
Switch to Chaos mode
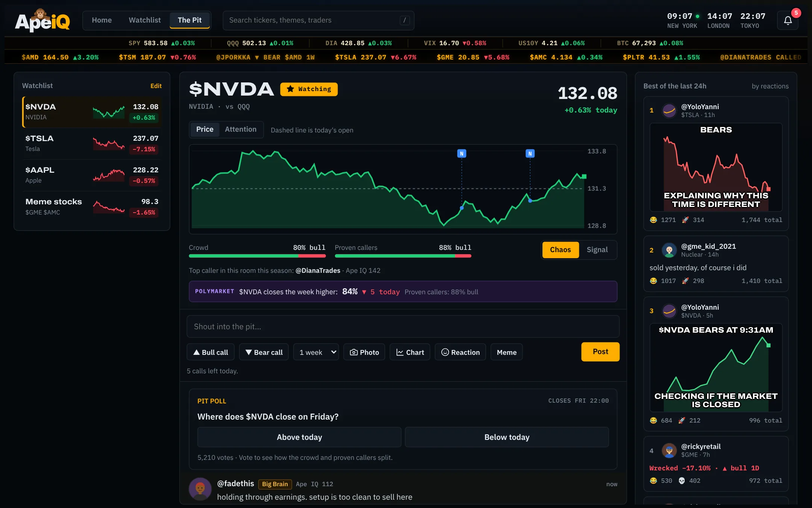pyautogui.click(x=560, y=250)
